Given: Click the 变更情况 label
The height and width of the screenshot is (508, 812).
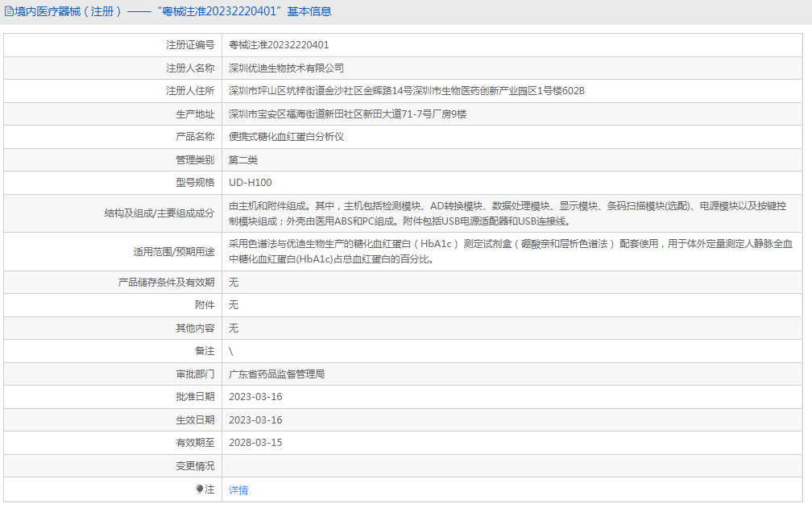Looking at the screenshot, I should point(195,466).
